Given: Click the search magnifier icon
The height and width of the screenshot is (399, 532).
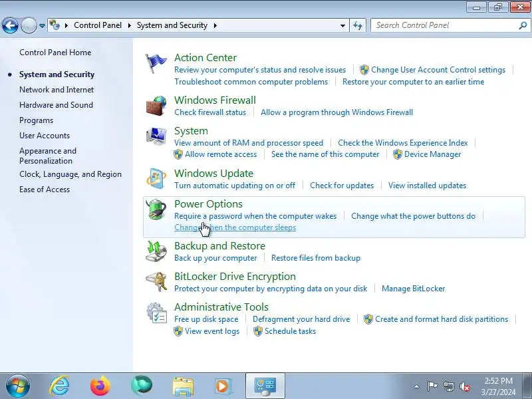Looking at the screenshot, I should click(523, 25).
